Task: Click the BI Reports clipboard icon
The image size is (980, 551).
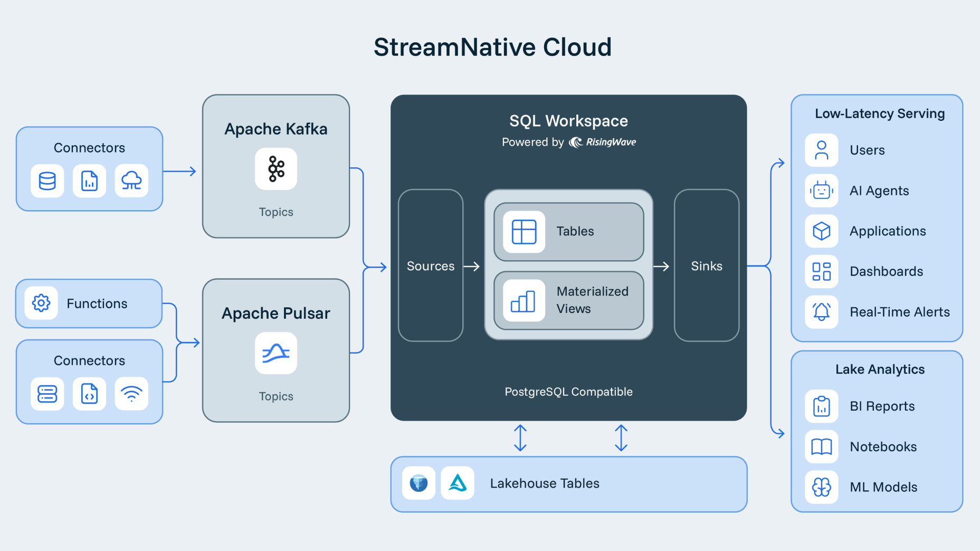Action: (822, 406)
